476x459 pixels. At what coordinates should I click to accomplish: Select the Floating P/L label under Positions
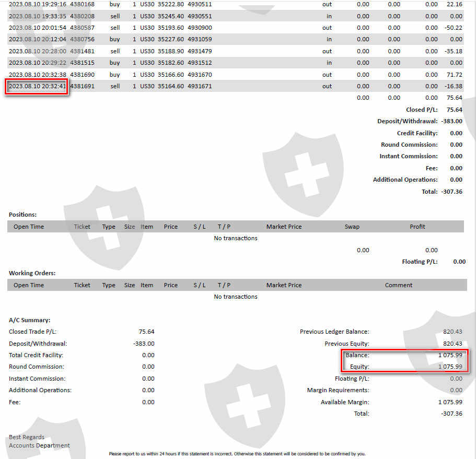(420, 262)
